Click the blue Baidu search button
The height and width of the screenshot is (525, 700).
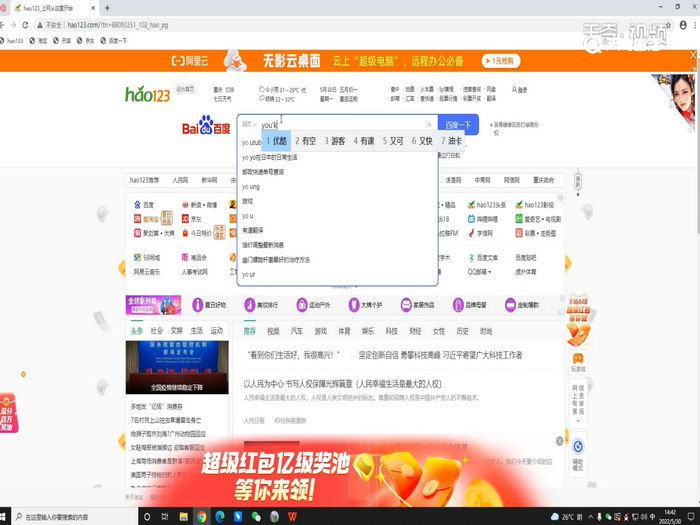(458, 125)
